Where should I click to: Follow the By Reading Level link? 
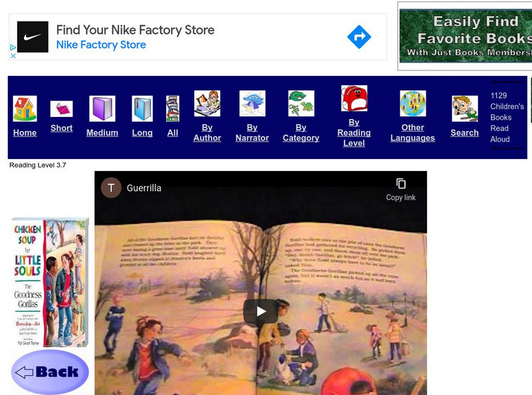click(354, 133)
